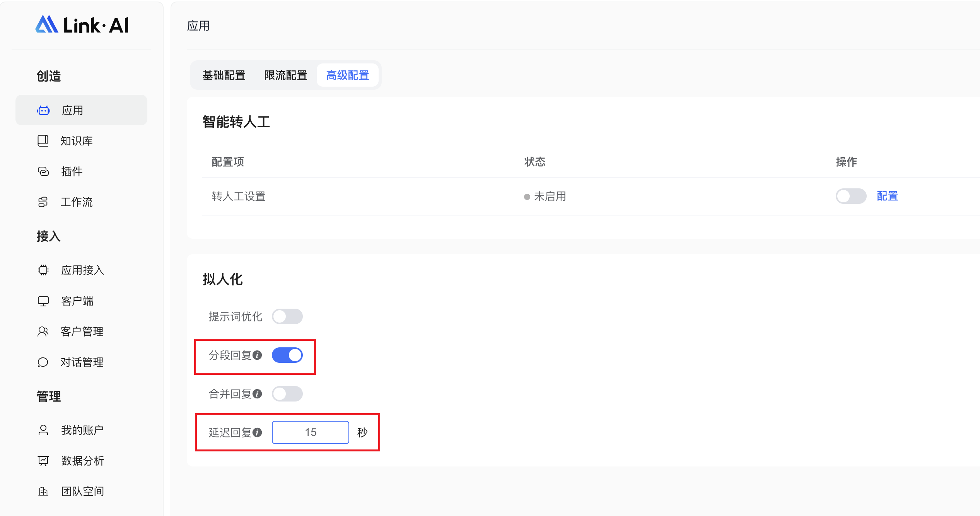Image resolution: width=980 pixels, height=516 pixels.
Task: Click the monitor icon for 客户端
Action: [43, 301]
